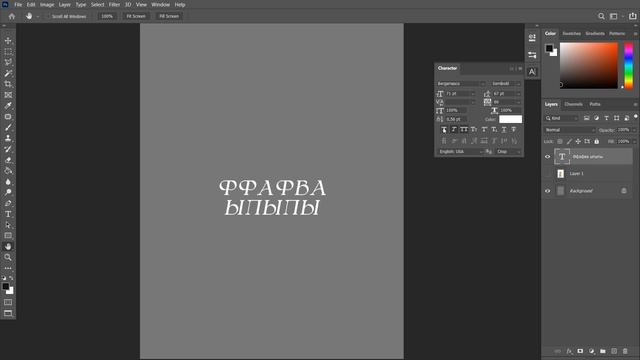The width and height of the screenshot is (640, 360).
Task: Click Delete layer trash icon
Action: coord(625,351)
